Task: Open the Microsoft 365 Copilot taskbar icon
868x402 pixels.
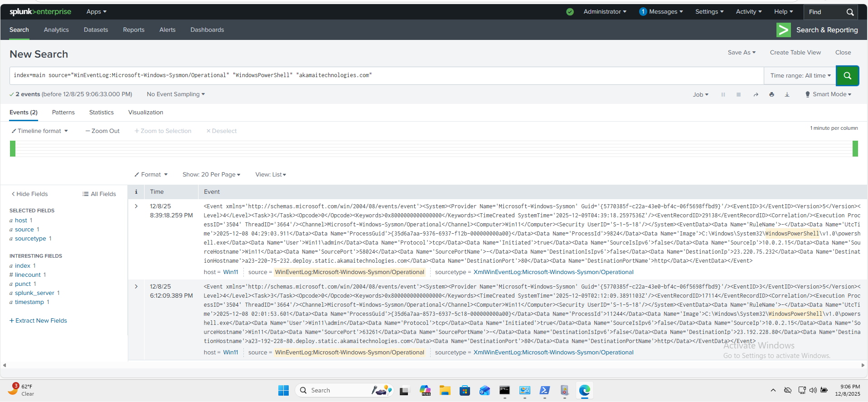Action: [425, 390]
